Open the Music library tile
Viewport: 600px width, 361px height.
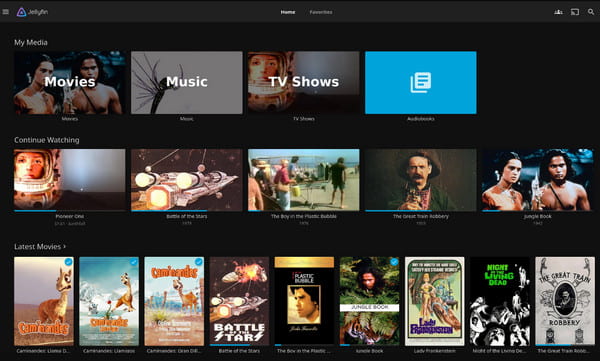tap(187, 83)
